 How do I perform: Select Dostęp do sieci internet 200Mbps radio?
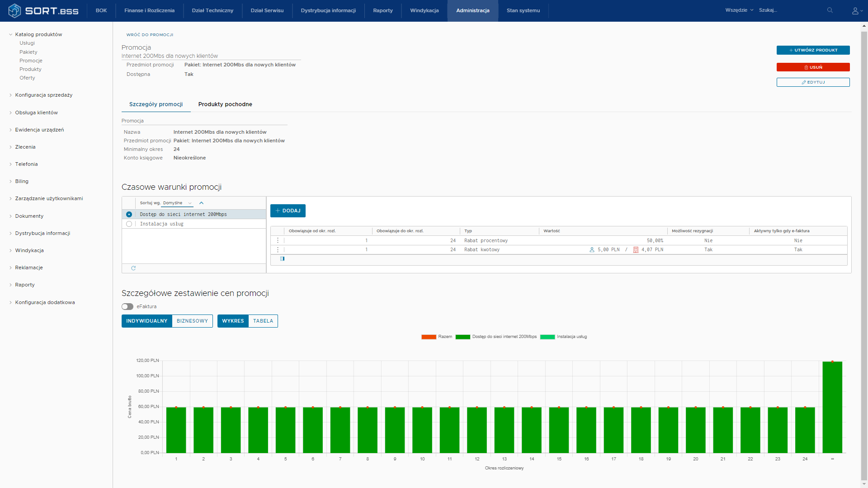129,215
